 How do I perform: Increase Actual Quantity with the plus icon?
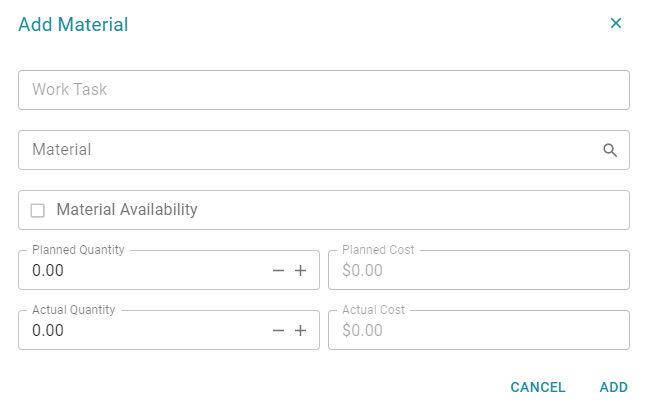point(300,331)
